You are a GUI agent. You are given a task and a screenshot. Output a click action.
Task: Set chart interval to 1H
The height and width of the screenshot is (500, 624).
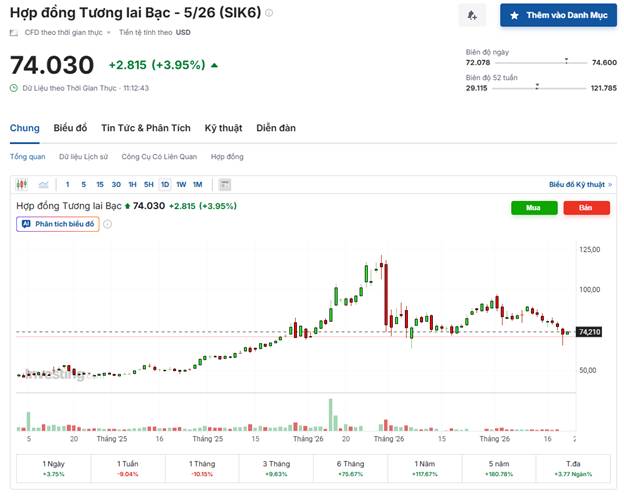point(133,184)
